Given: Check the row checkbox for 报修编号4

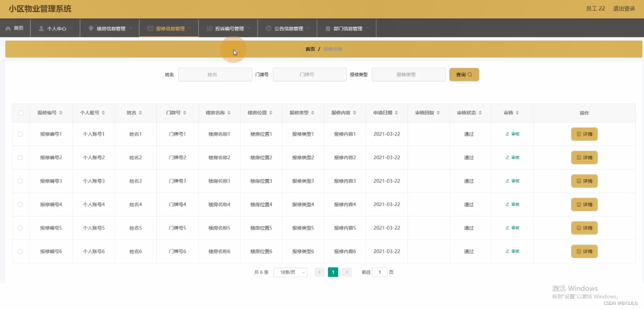Looking at the screenshot, I should click(x=20, y=205).
